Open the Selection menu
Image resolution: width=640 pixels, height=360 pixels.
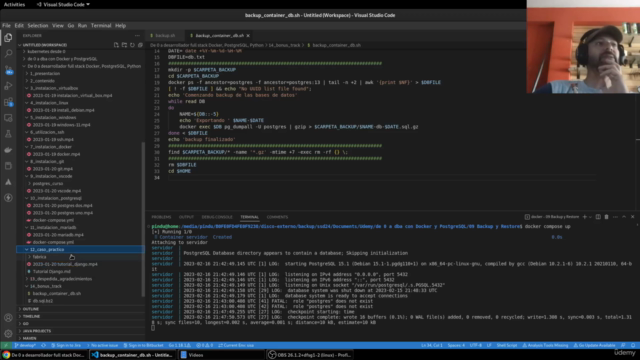coord(38,25)
